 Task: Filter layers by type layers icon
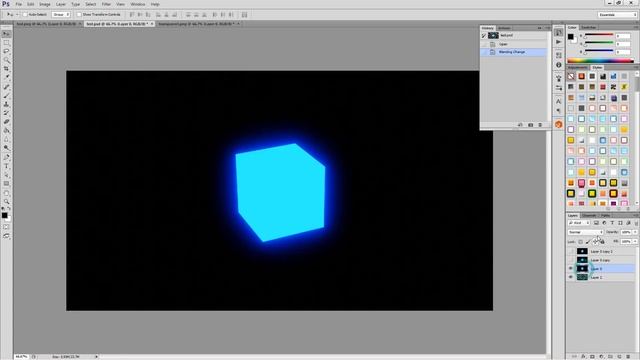tap(612, 223)
